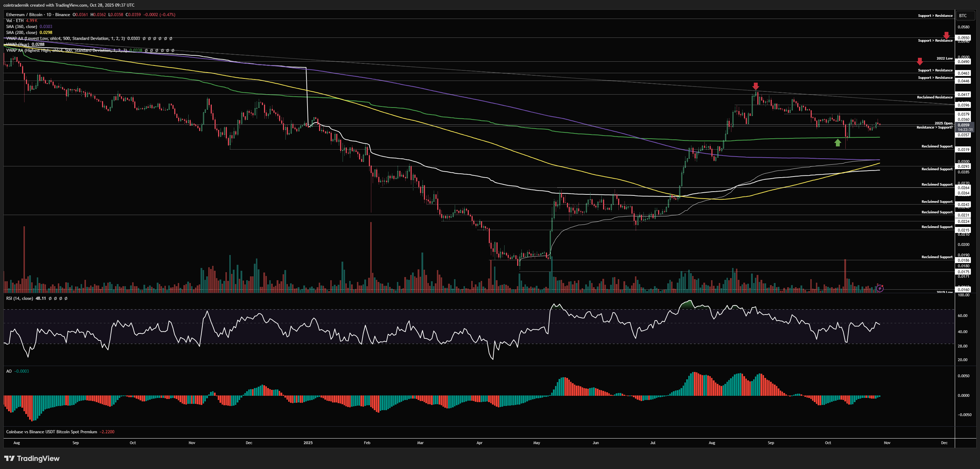Image resolution: width=980 pixels, height=469 pixels.
Task: Click the AO indicator label
Action: 9,371
